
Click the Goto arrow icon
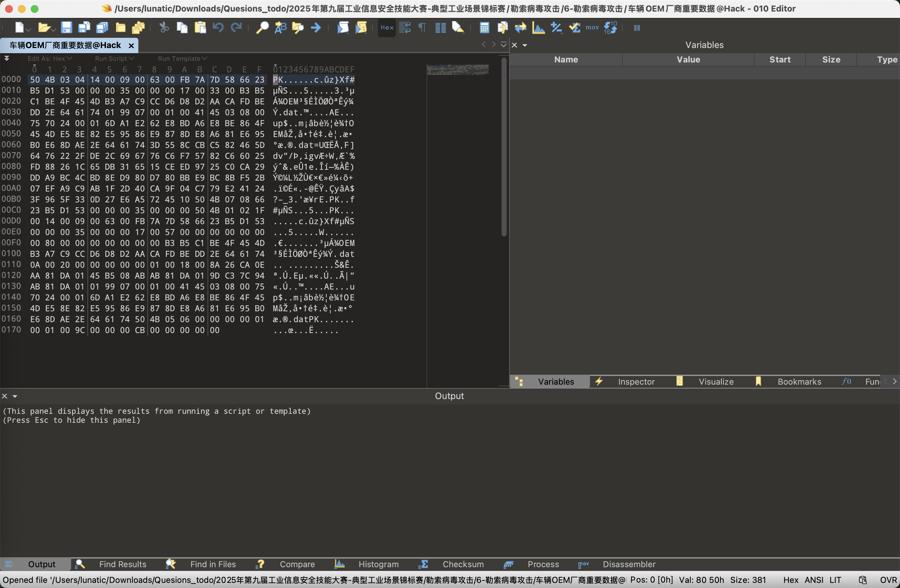316,27
